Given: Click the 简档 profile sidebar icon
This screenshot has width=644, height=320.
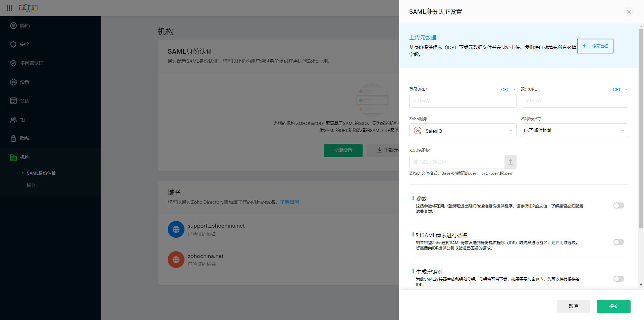Looking at the screenshot, I should (13, 26).
